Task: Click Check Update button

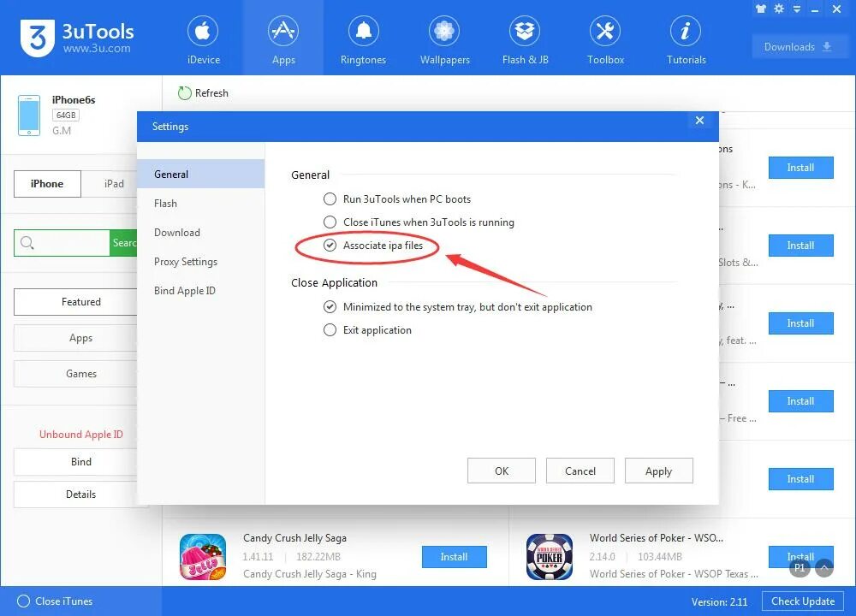Action: tap(803, 601)
